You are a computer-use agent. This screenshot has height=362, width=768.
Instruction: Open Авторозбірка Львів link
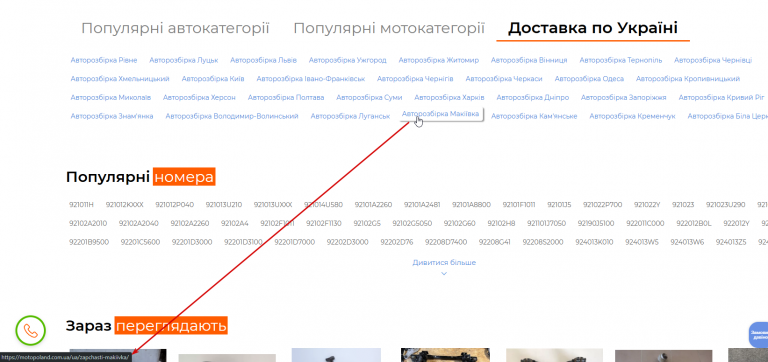(x=264, y=60)
